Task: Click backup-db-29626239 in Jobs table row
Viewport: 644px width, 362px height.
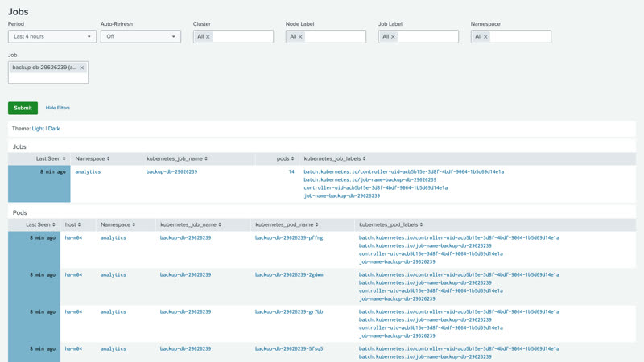Action: 171,172
